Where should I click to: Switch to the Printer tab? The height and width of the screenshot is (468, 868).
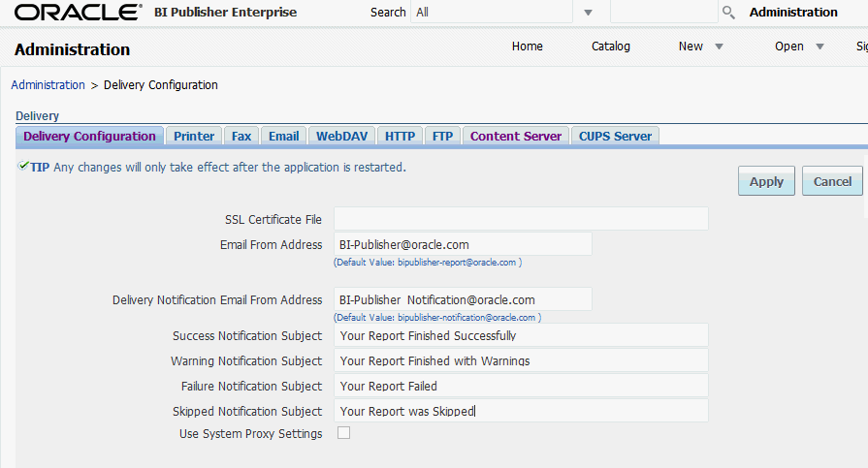(194, 136)
